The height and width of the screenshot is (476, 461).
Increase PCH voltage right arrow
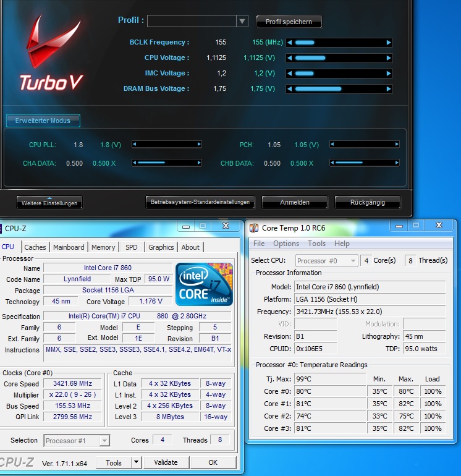coord(397,144)
